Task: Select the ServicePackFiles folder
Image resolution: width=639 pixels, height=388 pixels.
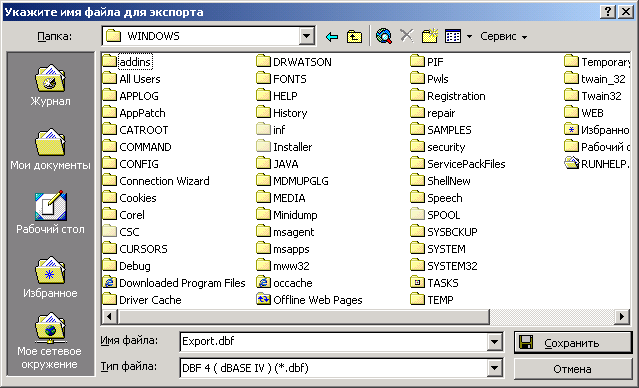Action: pos(458,164)
